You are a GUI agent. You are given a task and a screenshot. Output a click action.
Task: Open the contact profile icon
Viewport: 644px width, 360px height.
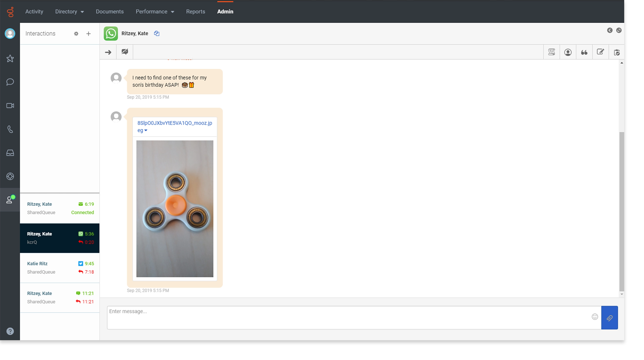click(x=568, y=52)
